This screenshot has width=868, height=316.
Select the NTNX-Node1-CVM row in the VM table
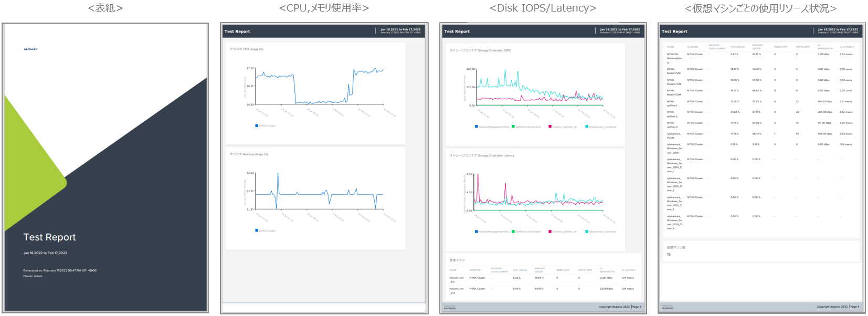[673, 71]
